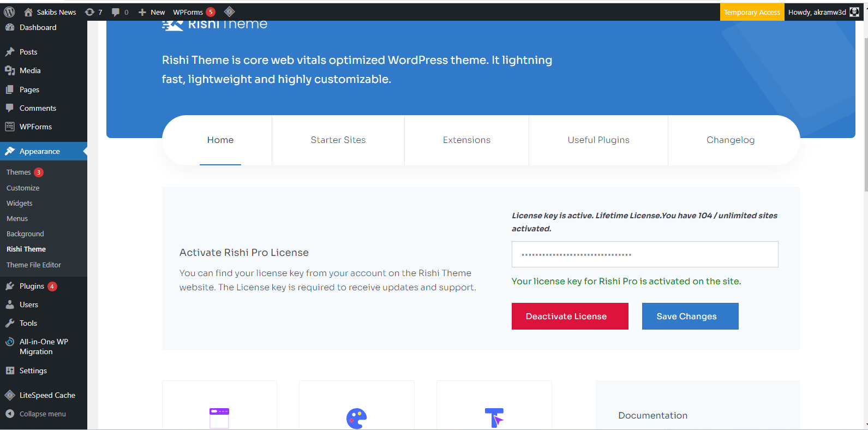Open WPForms in the admin bar
This screenshot has width=868, height=430.
pyautogui.click(x=188, y=12)
